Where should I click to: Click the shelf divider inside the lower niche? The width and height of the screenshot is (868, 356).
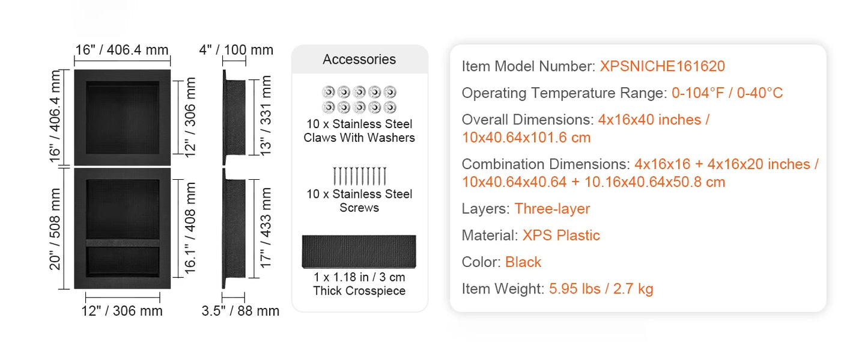click(x=123, y=243)
